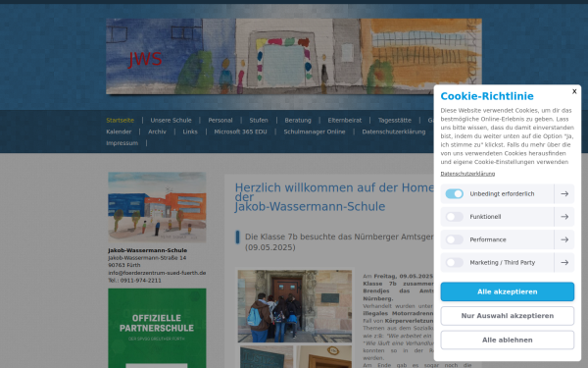Screen dimensions: 588x368
Task: Click the Cookie-Richtlinie heading
Action: pos(487,96)
